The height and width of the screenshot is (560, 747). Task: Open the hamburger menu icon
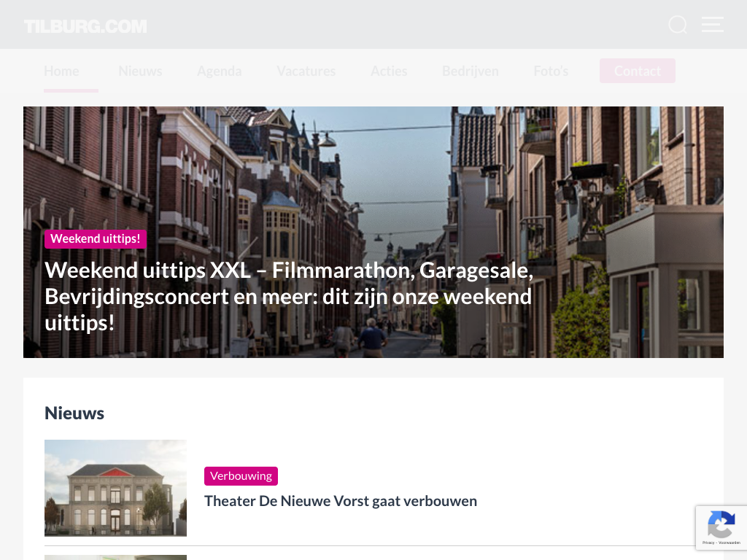coord(713,25)
